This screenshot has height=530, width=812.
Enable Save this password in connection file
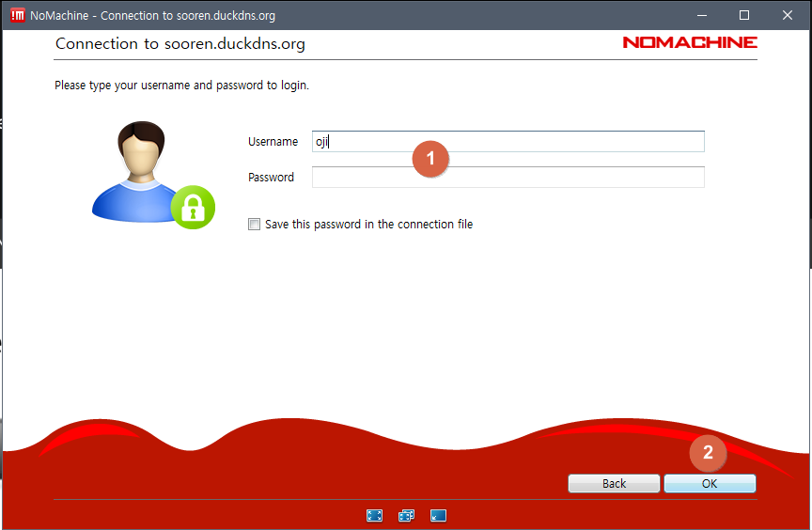pos(254,224)
